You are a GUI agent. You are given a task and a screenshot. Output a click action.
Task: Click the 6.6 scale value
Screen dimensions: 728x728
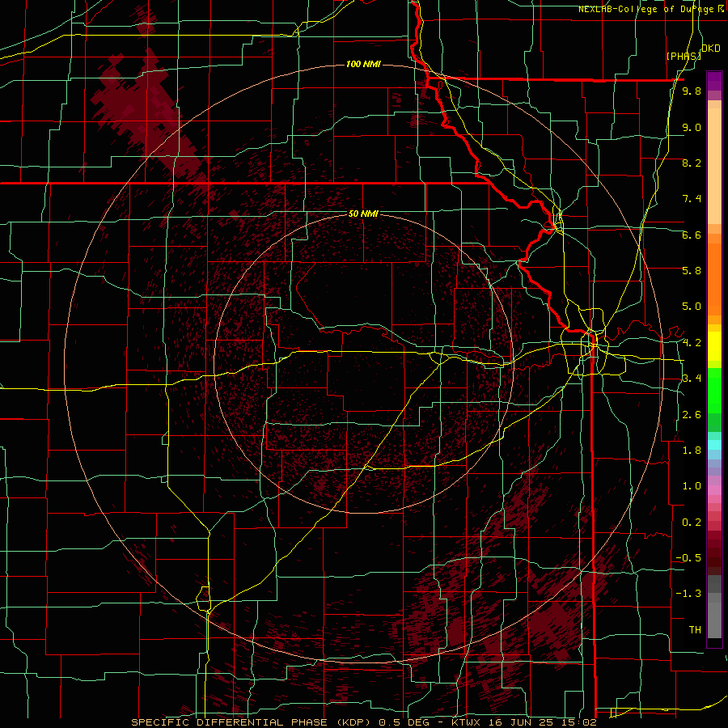tap(692, 235)
